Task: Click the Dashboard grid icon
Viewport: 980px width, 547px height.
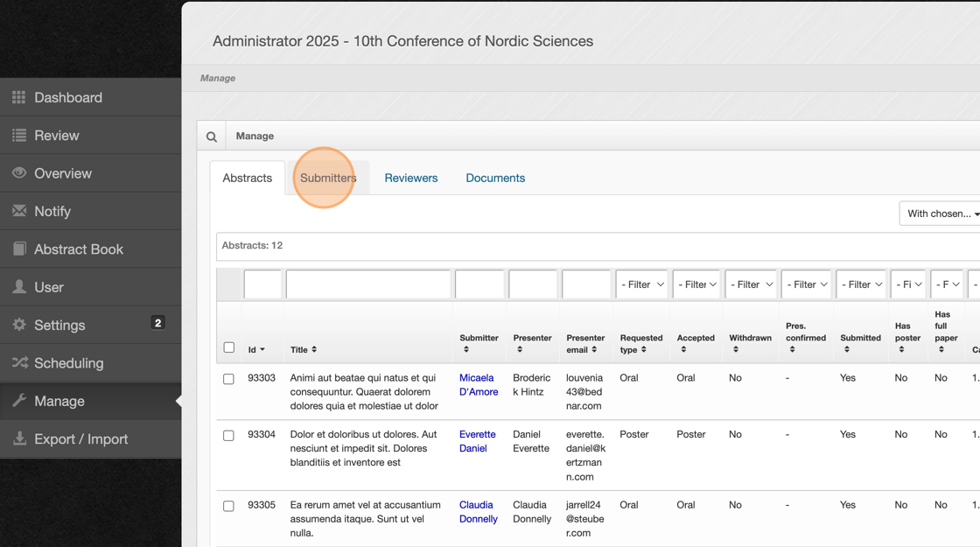Action: pos(19,97)
